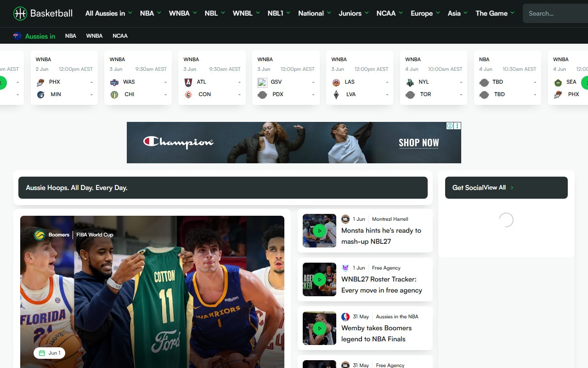Click the Australian flag icon beside Aussies in
Viewport: 588px width, 368px height.
(17, 36)
